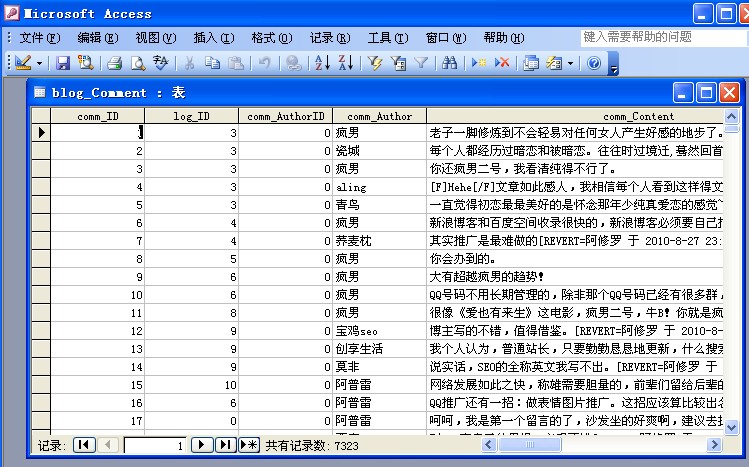This screenshot has height=467, width=749.
Task: Switch to design view icon
Action: (22, 63)
